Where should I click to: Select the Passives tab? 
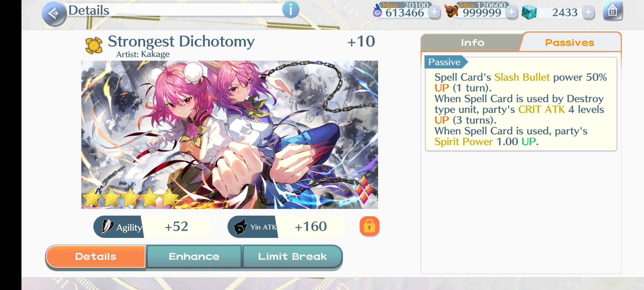click(570, 42)
